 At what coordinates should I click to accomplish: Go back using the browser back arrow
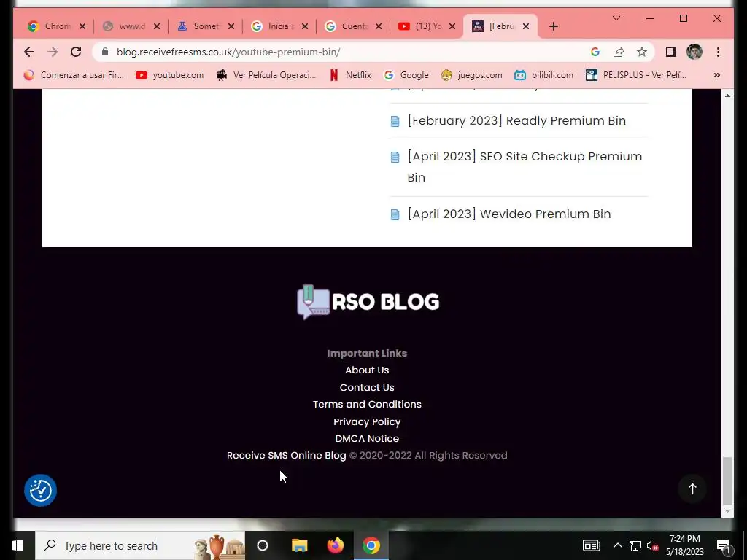(x=29, y=52)
